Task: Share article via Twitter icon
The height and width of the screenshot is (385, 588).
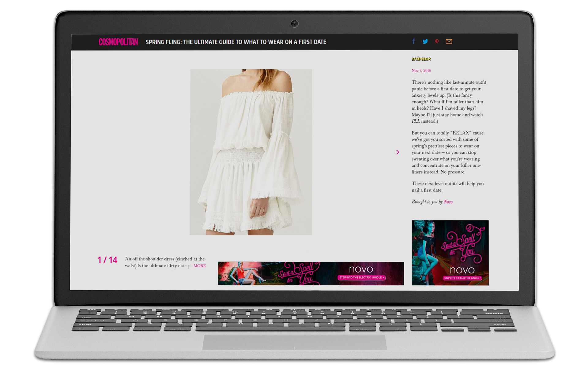Action: tap(425, 41)
